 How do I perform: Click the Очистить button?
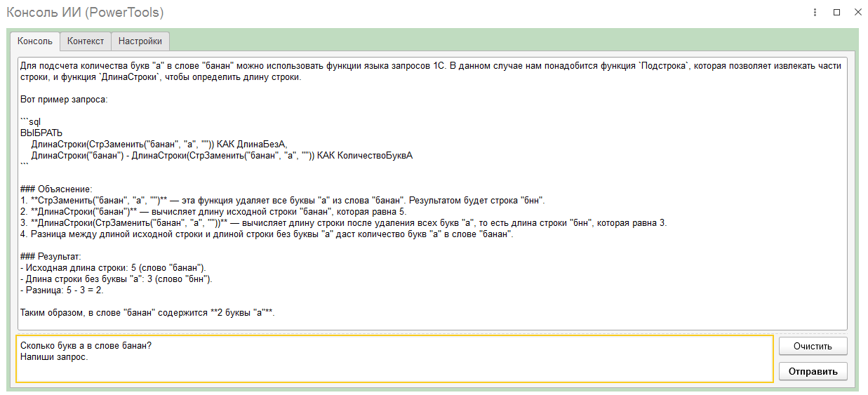pyautogui.click(x=813, y=346)
